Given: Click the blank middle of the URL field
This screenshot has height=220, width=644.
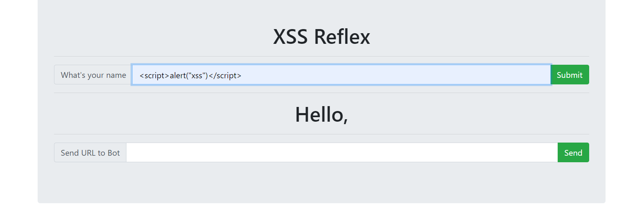Looking at the screenshot, I should pos(342,152).
